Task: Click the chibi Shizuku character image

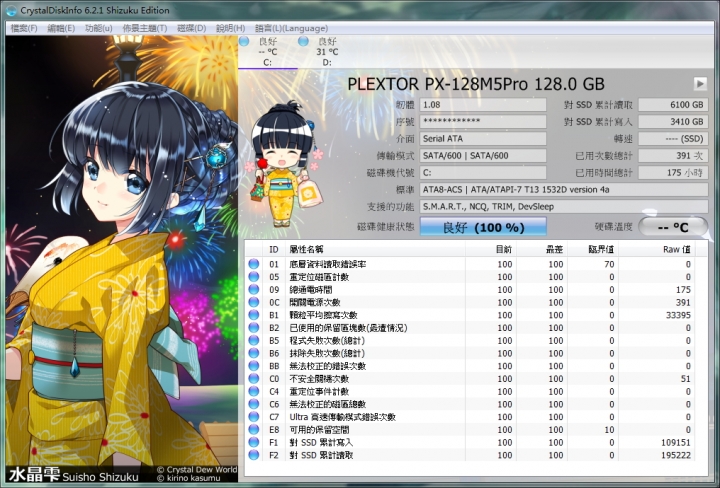Action: pyautogui.click(x=286, y=164)
